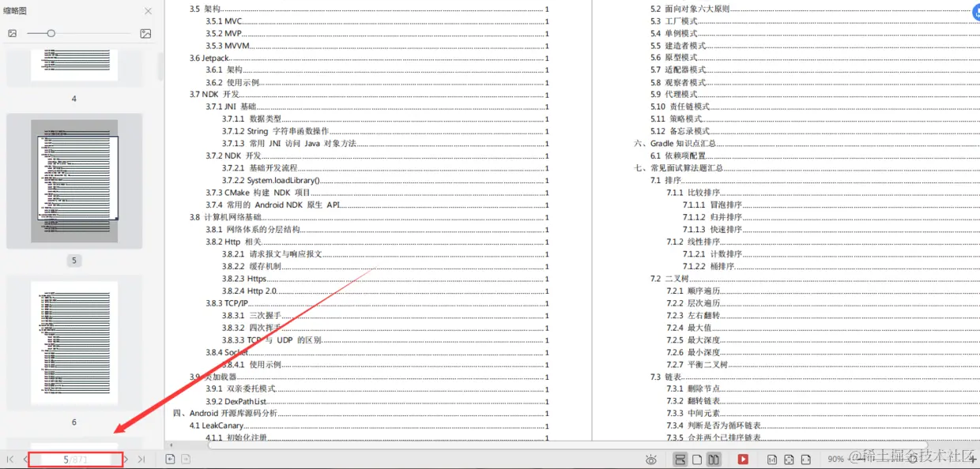Click the blue floating assistant icon
The width and height of the screenshot is (980, 469).
tap(975, 13)
